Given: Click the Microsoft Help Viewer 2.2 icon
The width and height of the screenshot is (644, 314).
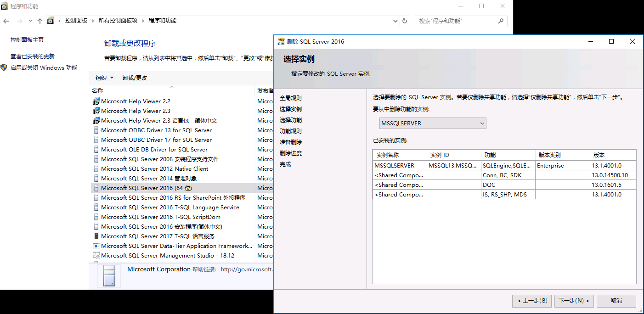Looking at the screenshot, I should point(96,101).
